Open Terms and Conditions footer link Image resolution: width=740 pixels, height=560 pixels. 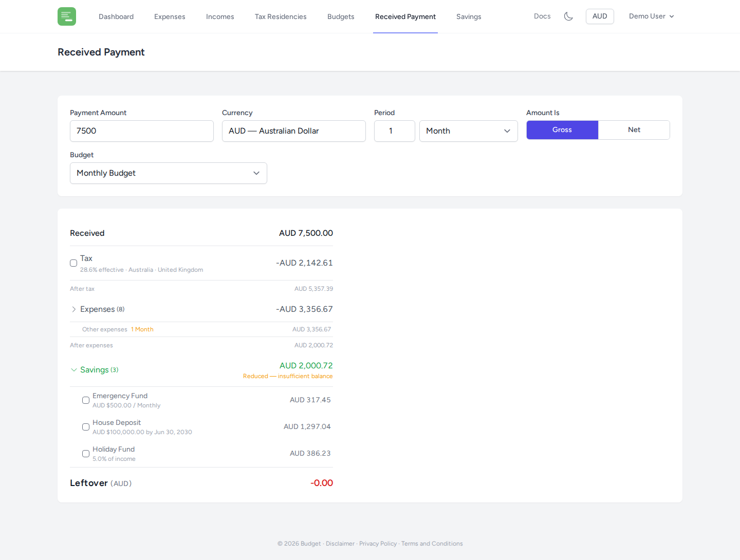tap(432, 544)
